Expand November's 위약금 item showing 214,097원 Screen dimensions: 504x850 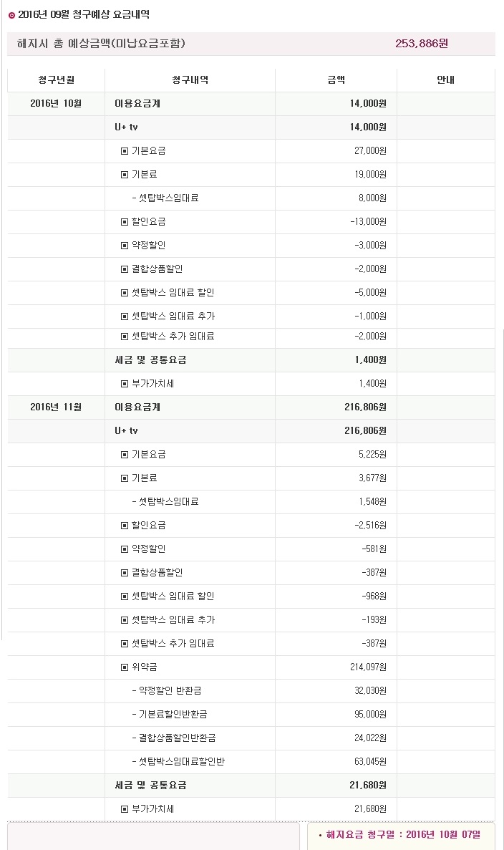[125, 667]
